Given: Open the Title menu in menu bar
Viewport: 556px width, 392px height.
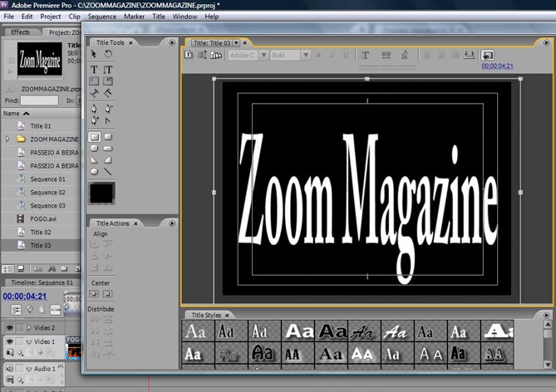Looking at the screenshot, I should [159, 17].
